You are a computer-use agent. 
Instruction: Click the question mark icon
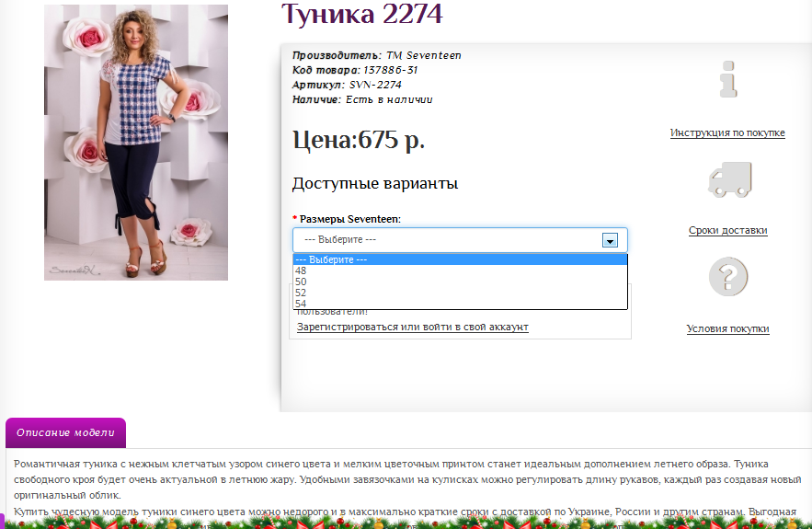point(728,277)
